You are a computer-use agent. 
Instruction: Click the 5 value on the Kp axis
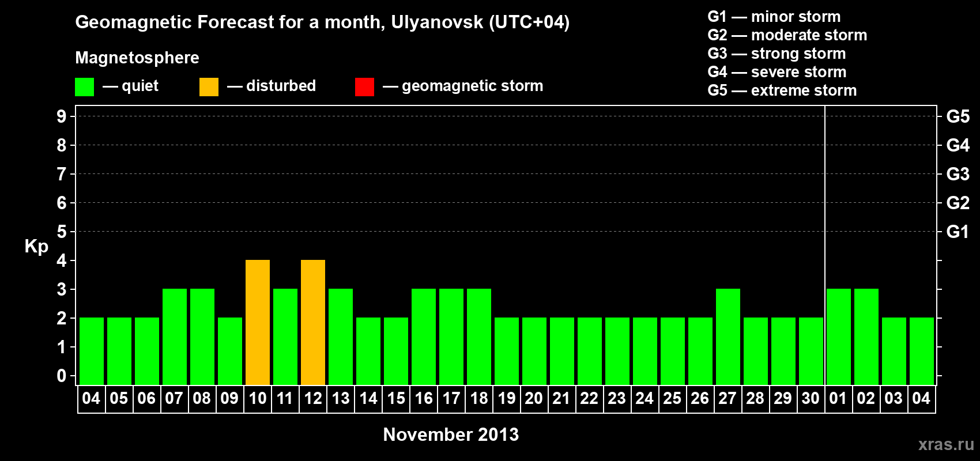(x=62, y=232)
